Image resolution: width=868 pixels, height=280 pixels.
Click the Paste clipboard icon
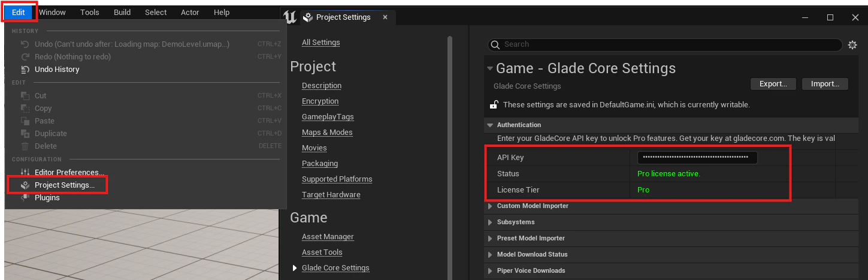tap(25, 121)
